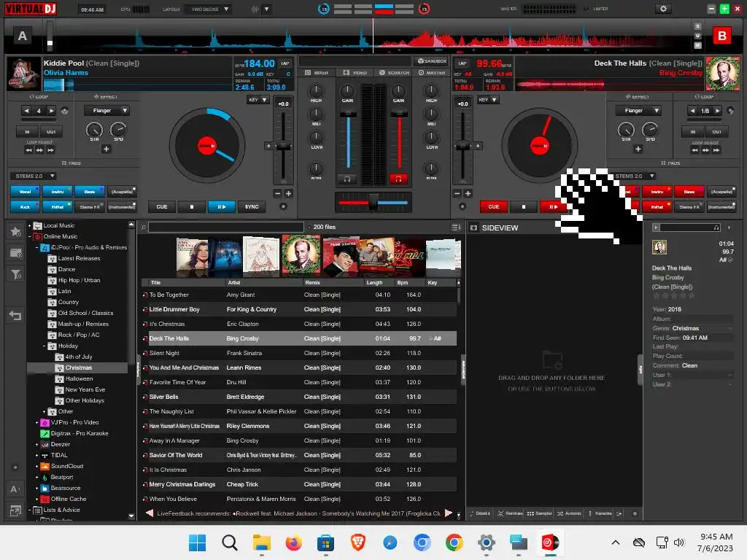
Task: Switch to SCRATCH tab
Action: pos(394,73)
